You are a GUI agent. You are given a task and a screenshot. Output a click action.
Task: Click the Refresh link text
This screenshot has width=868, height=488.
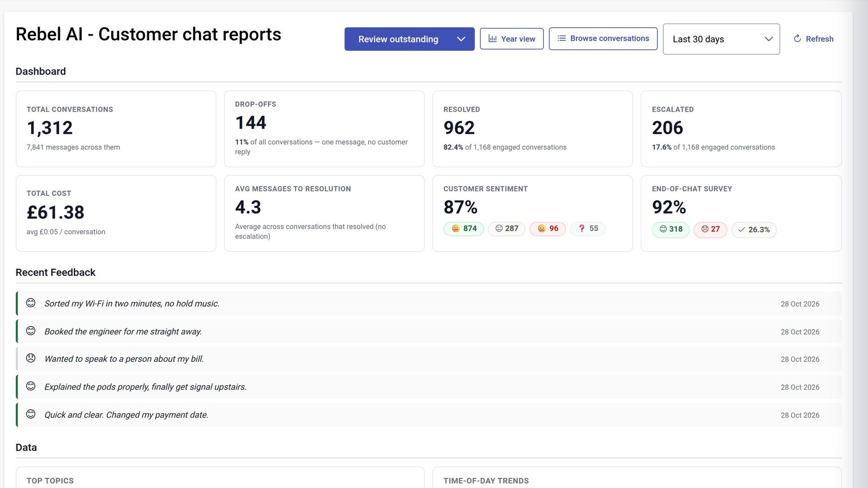(820, 39)
